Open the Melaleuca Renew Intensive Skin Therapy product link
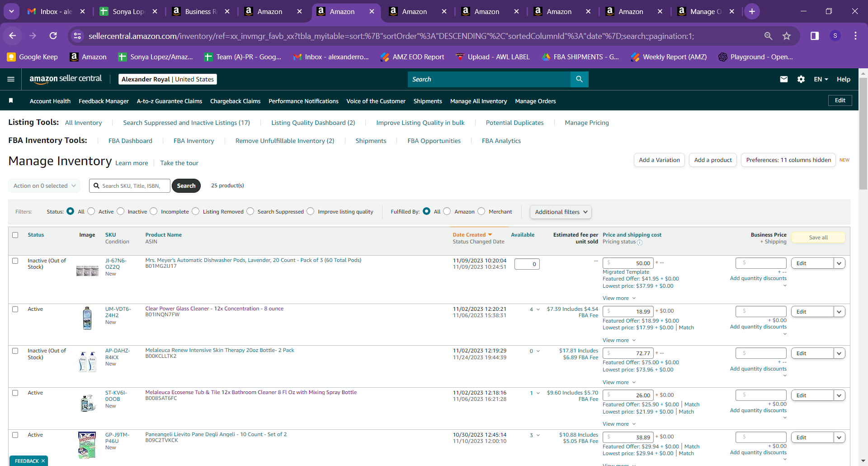This screenshot has width=868, height=466. coord(220,350)
